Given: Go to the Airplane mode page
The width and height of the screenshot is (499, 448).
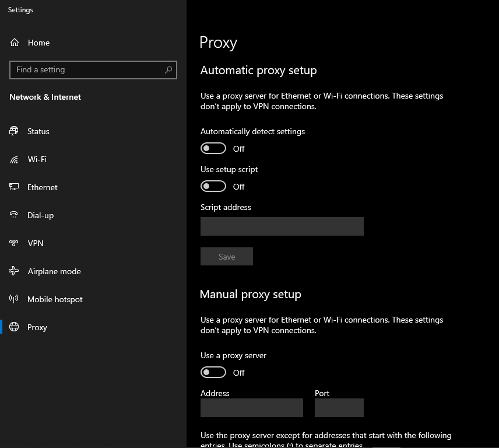Looking at the screenshot, I should click(x=54, y=271).
